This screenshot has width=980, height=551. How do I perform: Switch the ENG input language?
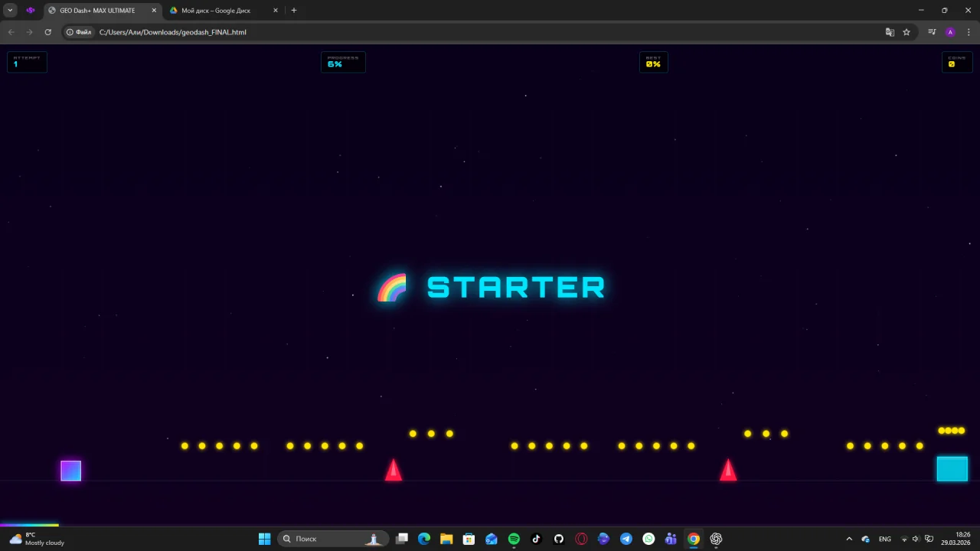pos(885,539)
